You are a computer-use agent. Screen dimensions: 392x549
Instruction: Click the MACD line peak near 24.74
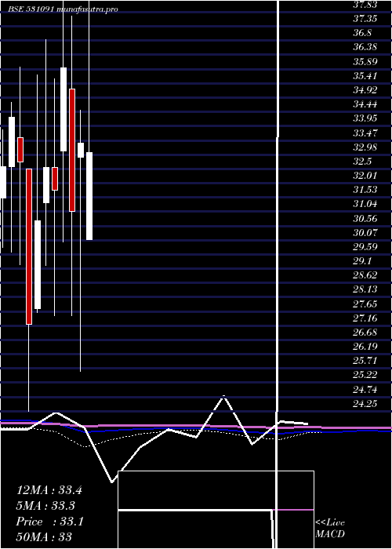coord(223,397)
